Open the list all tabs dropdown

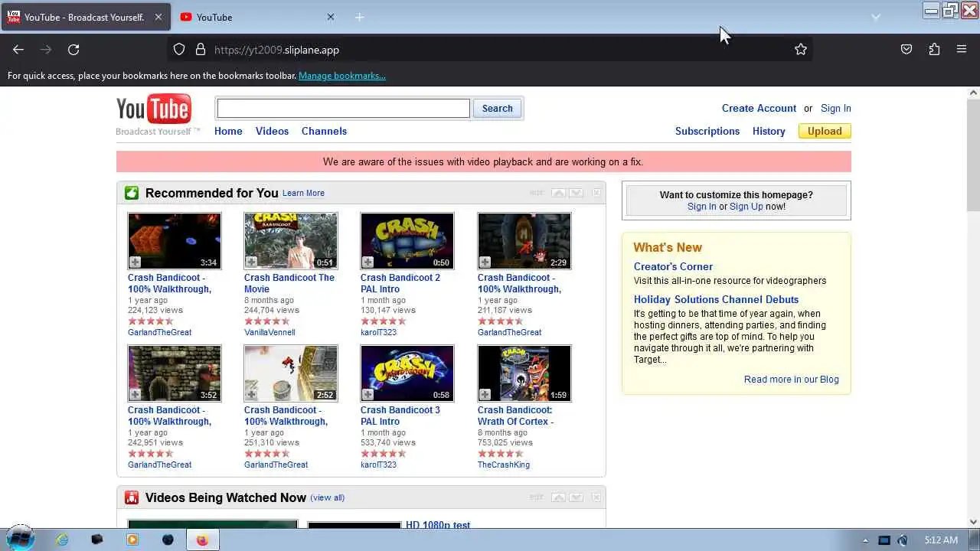[x=876, y=17]
